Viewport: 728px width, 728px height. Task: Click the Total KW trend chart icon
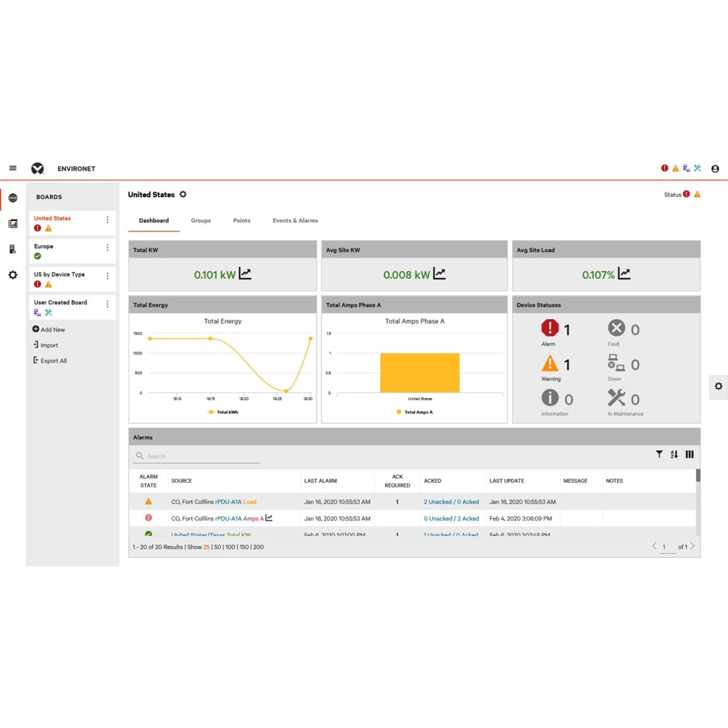click(245, 274)
